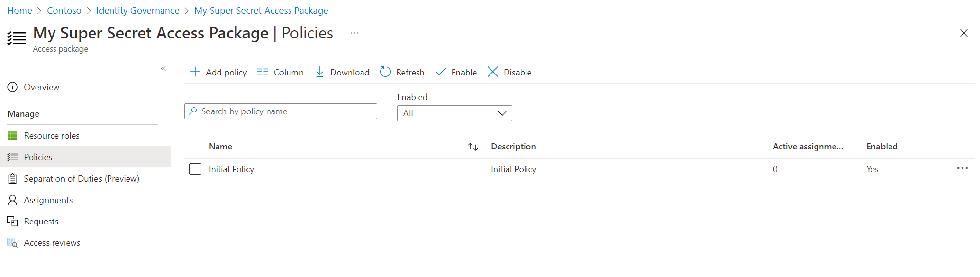
Task: Go to Contoso breadcrumb
Action: (64, 10)
